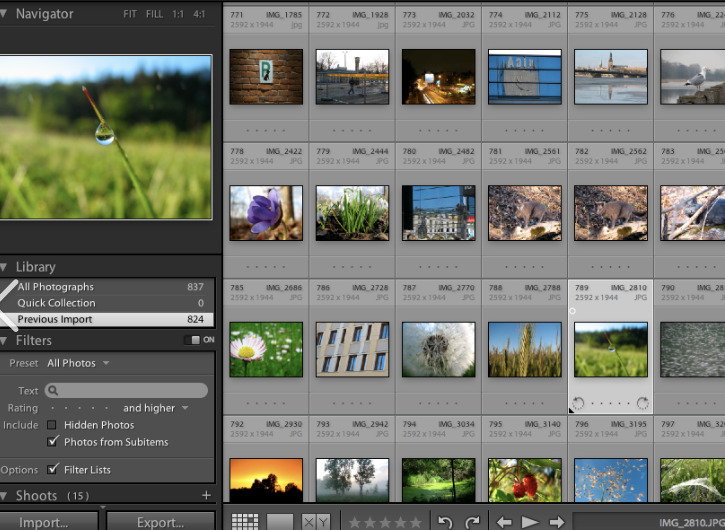Start impromptu slideshow play button
This screenshot has height=530, width=725.
530,522
